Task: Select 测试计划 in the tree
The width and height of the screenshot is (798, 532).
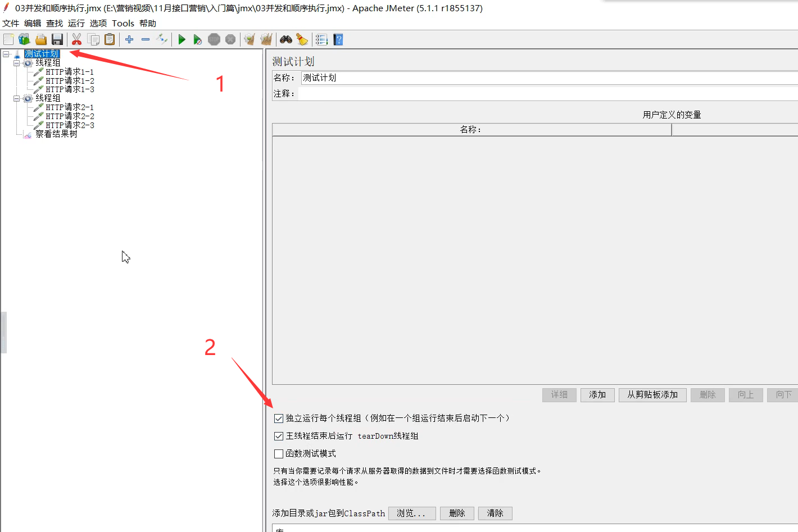Action: click(42, 54)
